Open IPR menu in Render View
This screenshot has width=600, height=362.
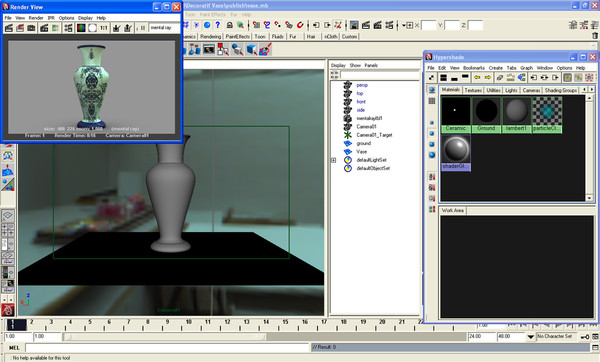click(x=51, y=18)
